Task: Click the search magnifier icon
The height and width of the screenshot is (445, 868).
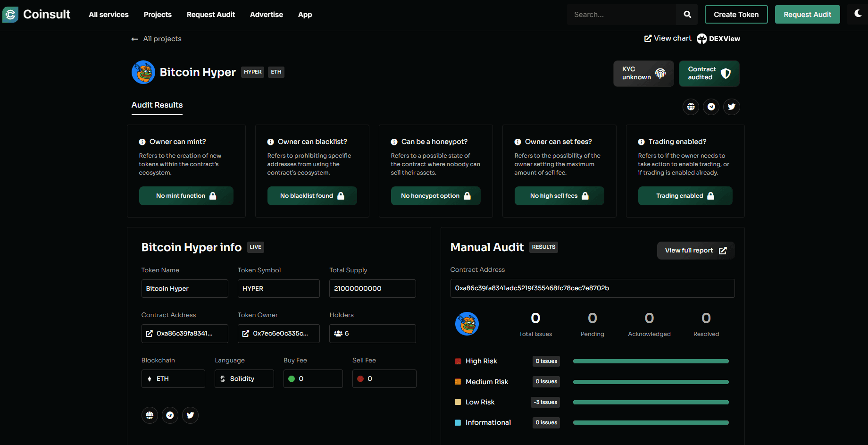Action: [x=687, y=15]
